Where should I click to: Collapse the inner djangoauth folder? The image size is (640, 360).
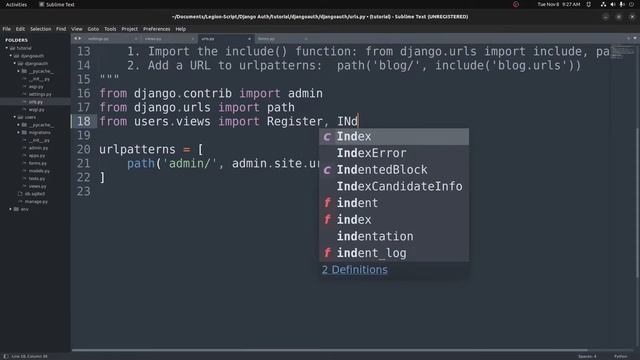tap(15, 64)
